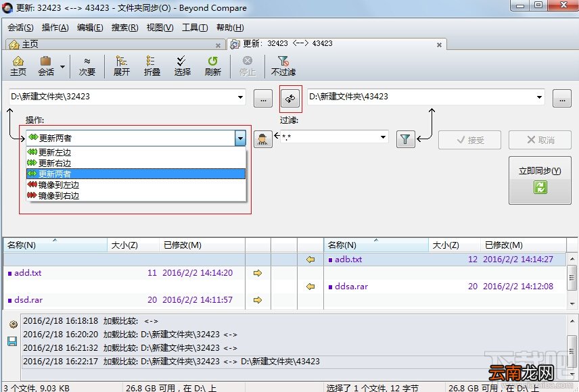Select the dsd.rar file row
This screenshot has width=579, height=392.
[x=124, y=300]
